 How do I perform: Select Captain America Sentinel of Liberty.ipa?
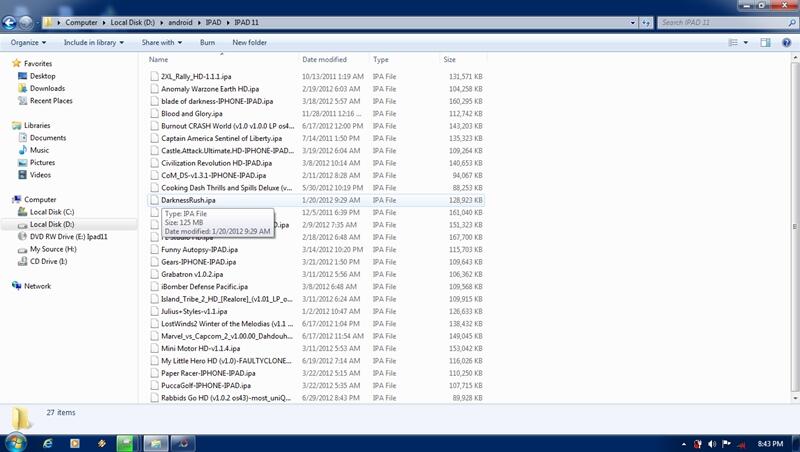click(221, 138)
